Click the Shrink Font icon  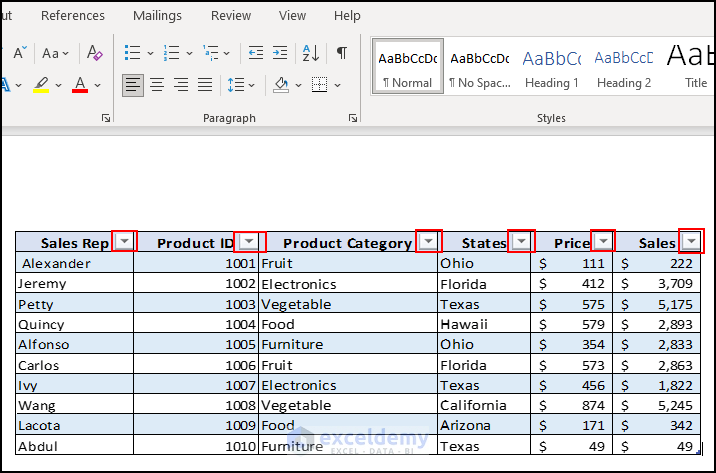[20, 53]
